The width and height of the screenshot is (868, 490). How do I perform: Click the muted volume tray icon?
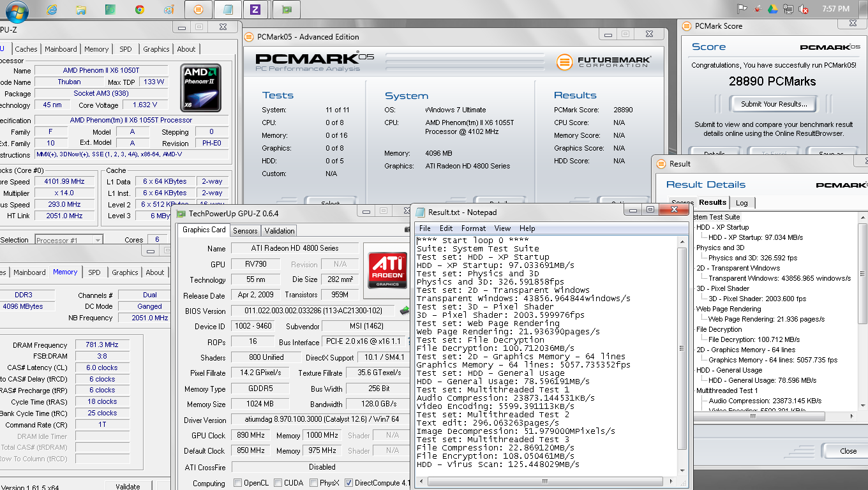(x=804, y=9)
